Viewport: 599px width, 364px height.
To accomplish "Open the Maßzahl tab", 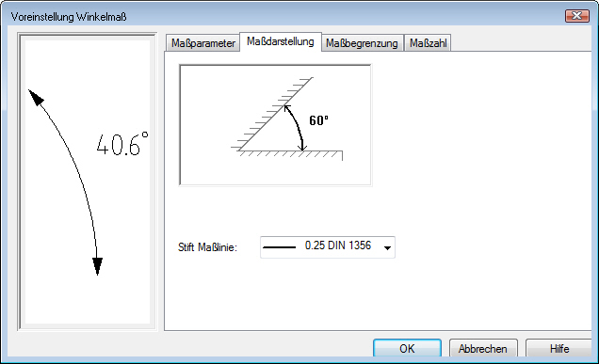I will (x=428, y=43).
